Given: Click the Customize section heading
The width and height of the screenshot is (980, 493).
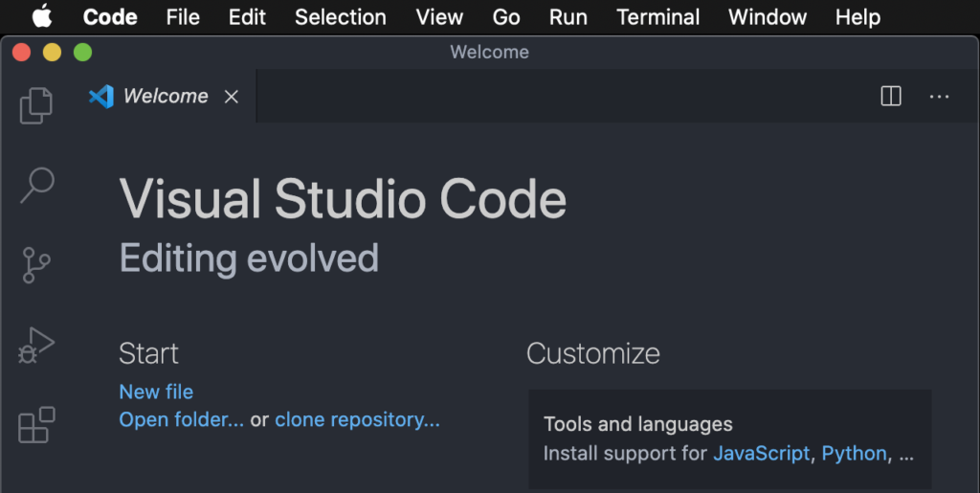Looking at the screenshot, I should pyautogui.click(x=593, y=353).
